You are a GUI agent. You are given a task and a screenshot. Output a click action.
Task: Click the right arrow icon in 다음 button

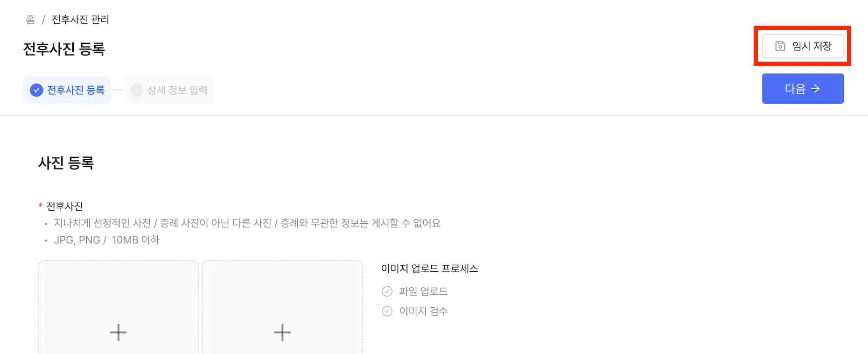[x=815, y=89]
